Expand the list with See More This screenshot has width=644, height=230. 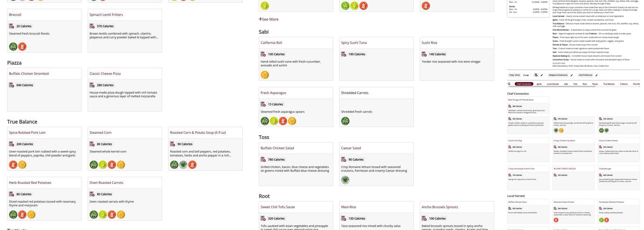click(x=269, y=19)
